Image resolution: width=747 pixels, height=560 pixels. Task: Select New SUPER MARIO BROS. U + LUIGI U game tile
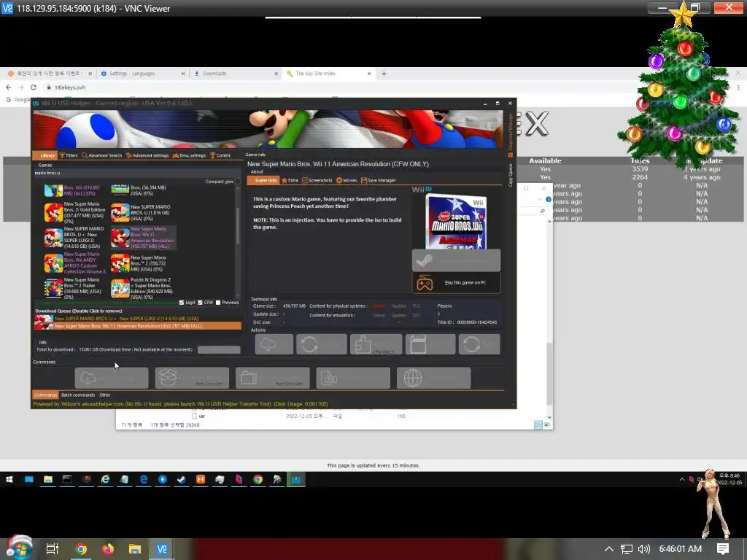(x=75, y=238)
